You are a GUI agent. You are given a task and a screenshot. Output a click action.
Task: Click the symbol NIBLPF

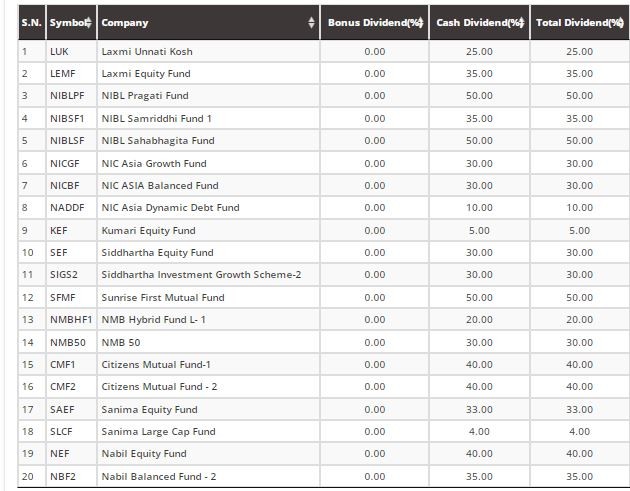tap(67, 96)
